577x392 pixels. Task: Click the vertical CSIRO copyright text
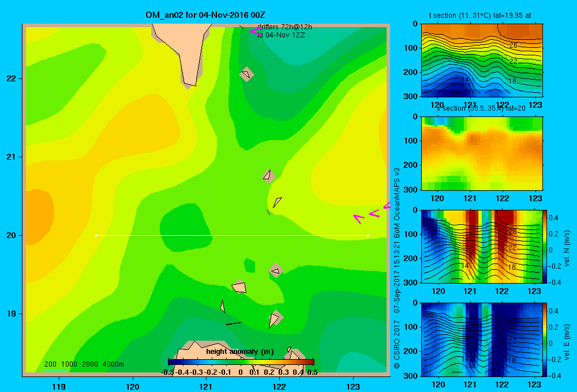click(397, 269)
